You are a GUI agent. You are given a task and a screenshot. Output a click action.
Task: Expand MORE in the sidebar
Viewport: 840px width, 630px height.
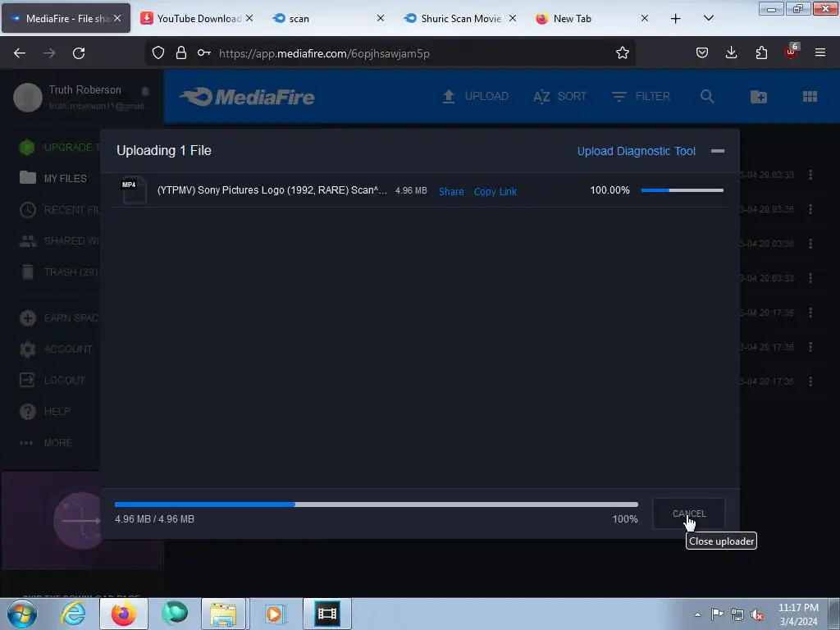click(x=46, y=443)
